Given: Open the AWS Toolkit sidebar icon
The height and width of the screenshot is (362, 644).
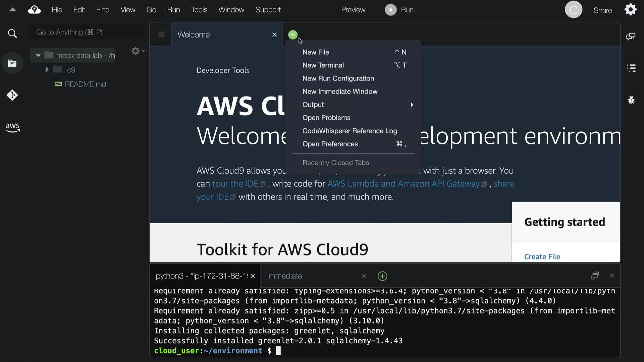Looking at the screenshot, I should pos(12,127).
